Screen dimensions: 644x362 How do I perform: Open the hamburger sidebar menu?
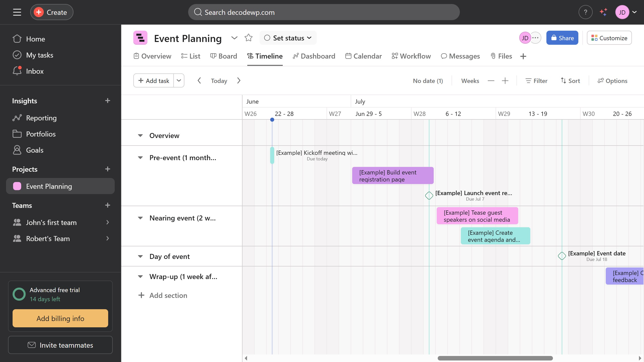[17, 12]
